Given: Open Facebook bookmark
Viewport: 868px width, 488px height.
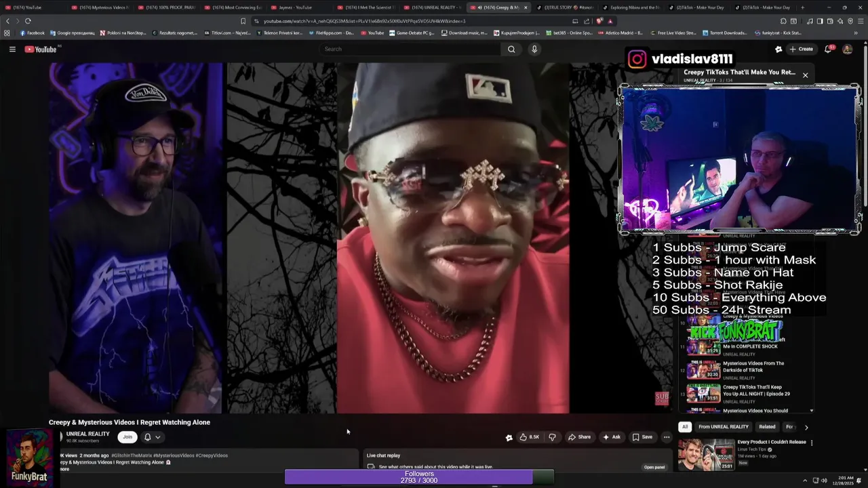Looking at the screenshot, I should coord(32,33).
